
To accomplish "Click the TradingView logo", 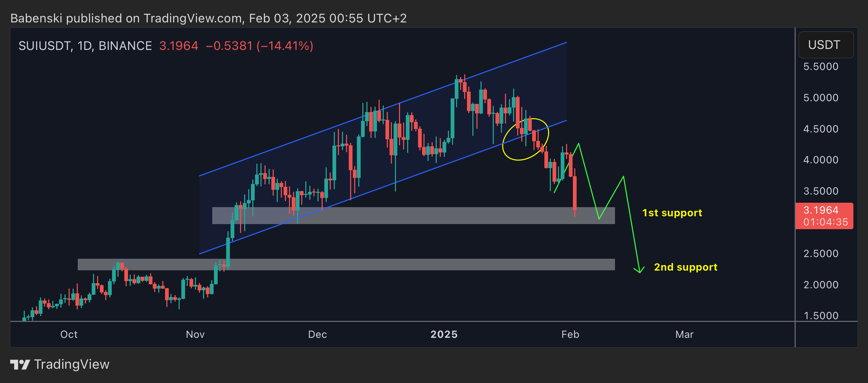I will [20, 365].
